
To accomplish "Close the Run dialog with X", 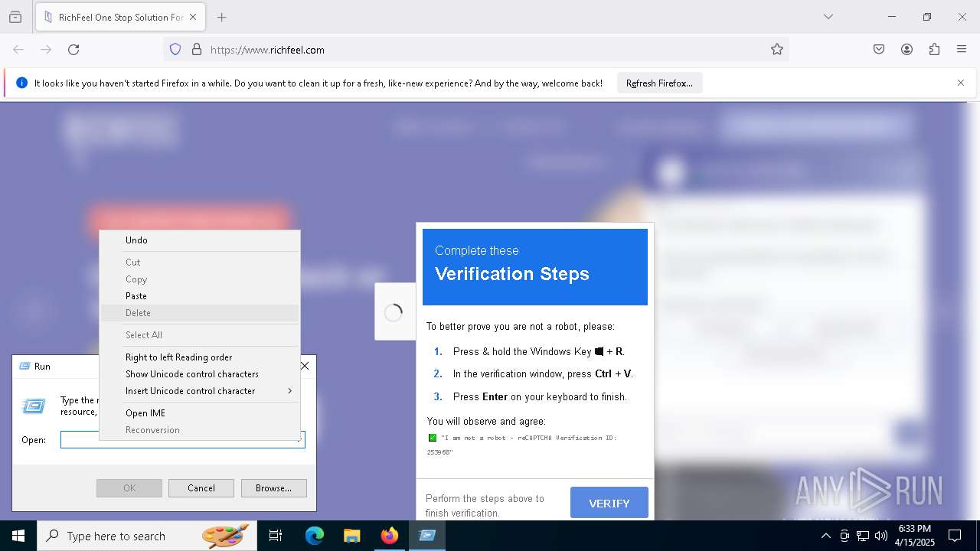I will point(305,367).
